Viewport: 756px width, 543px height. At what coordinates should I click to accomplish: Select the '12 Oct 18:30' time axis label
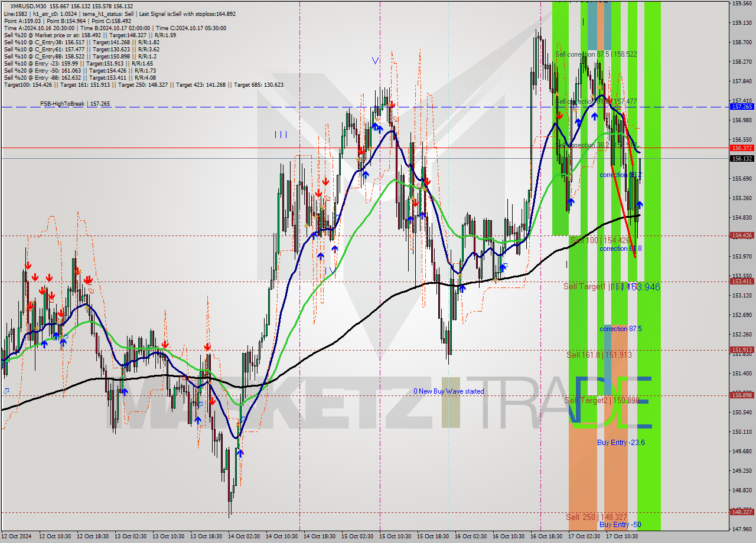(x=93, y=537)
